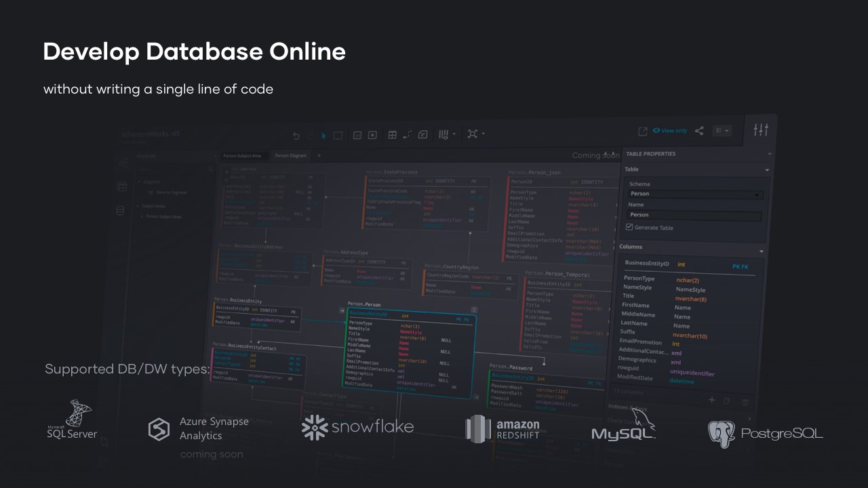Image resolution: width=868 pixels, height=488 pixels.
Task: Click the Amazon Redshift logo
Action: point(502,428)
